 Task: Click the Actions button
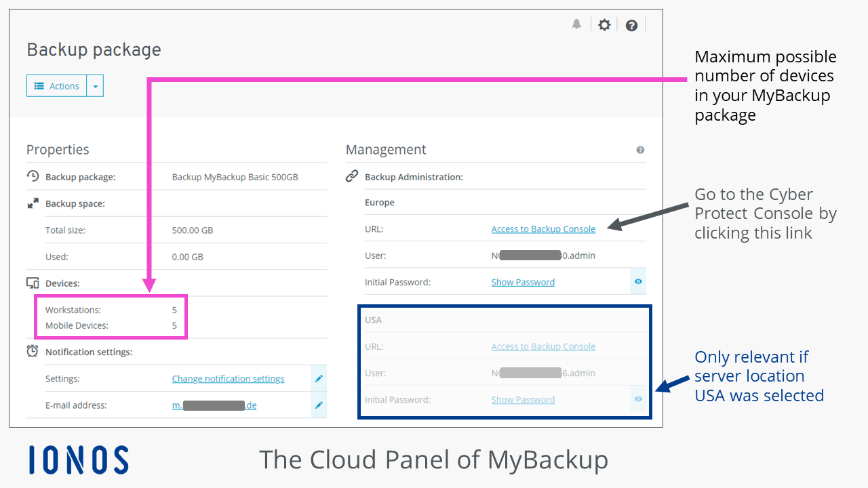click(x=57, y=86)
